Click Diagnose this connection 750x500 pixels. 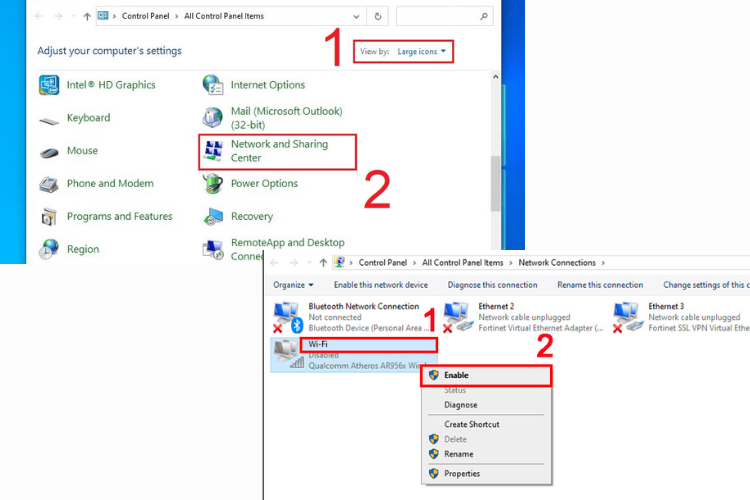click(492, 285)
